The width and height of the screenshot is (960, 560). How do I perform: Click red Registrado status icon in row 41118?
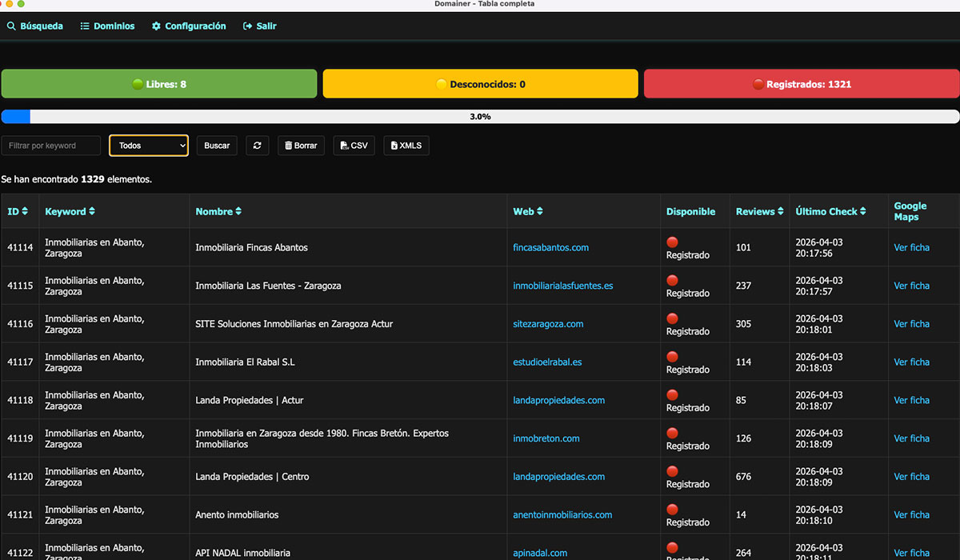click(x=672, y=394)
